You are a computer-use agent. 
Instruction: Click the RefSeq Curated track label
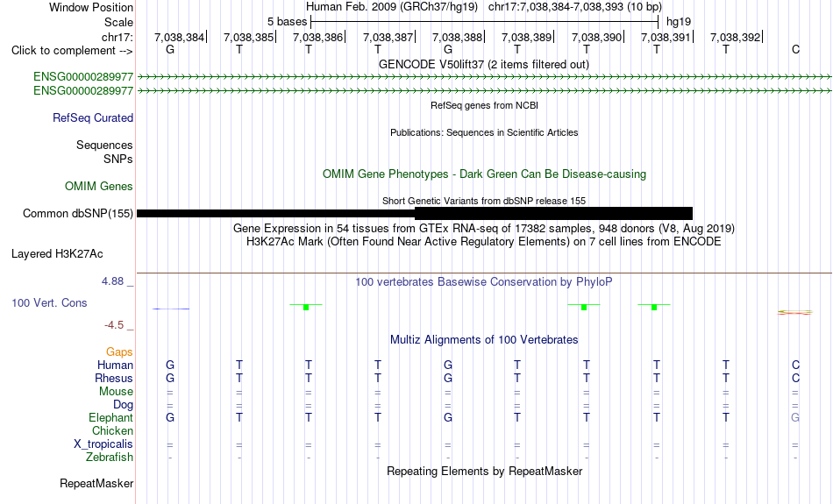92,118
